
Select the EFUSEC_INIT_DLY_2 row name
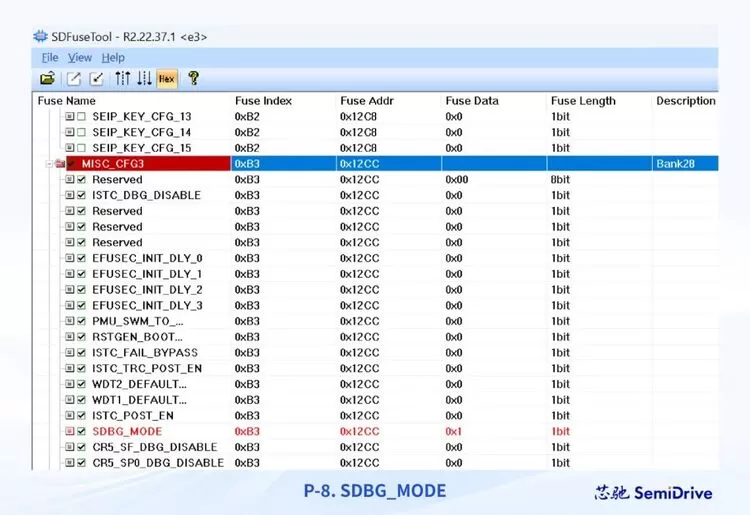point(146,290)
